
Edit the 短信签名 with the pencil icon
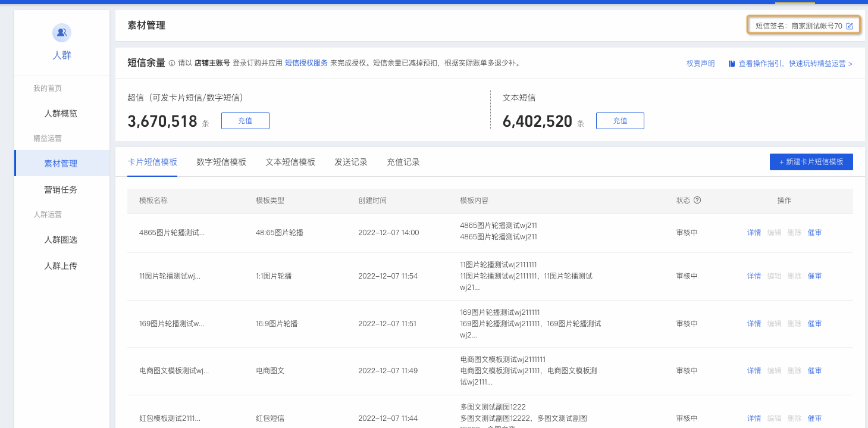(850, 26)
